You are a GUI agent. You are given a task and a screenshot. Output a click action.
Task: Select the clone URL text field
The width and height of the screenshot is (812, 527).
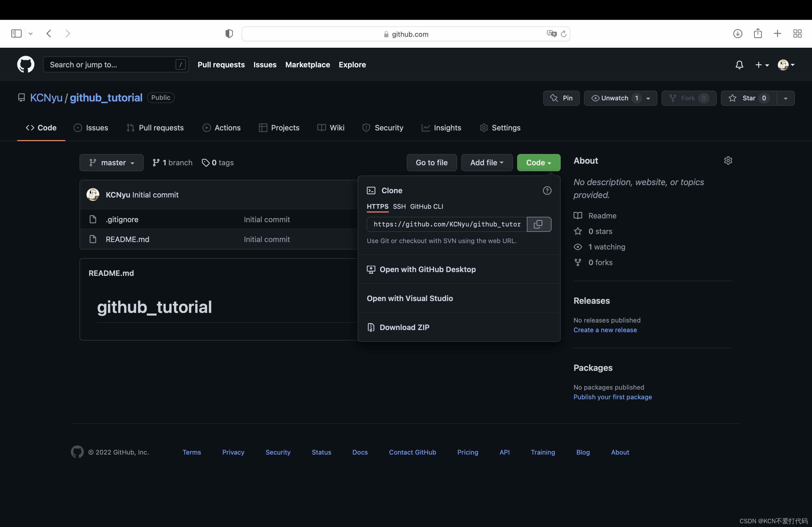tap(447, 224)
